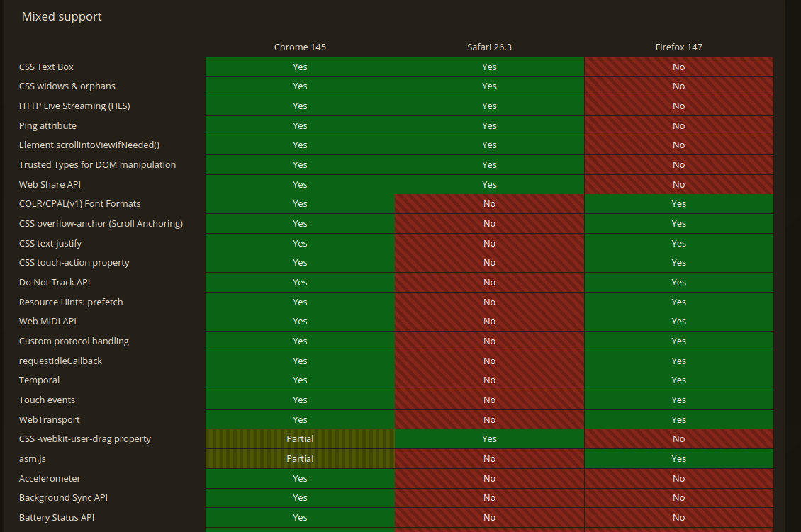801x532 pixels.
Task: Click the Safari 26.3 column header
Action: (x=489, y=47)
